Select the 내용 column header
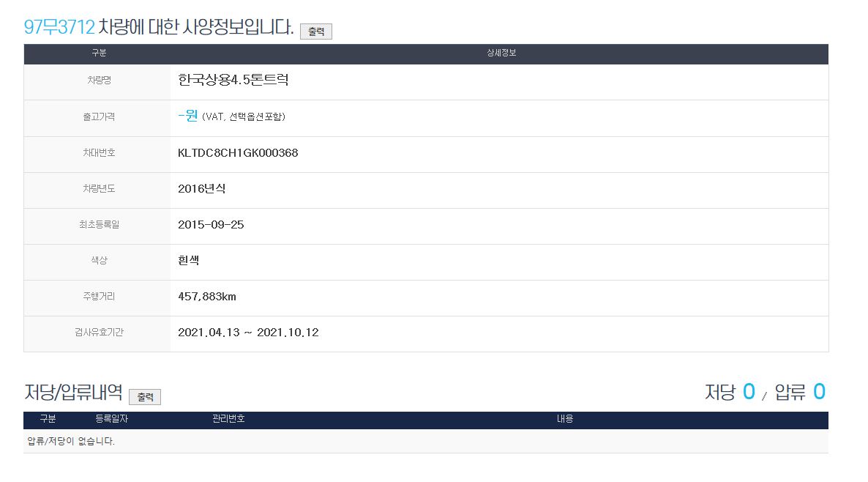This screenshot has width=868, height=482. (565, 419)
